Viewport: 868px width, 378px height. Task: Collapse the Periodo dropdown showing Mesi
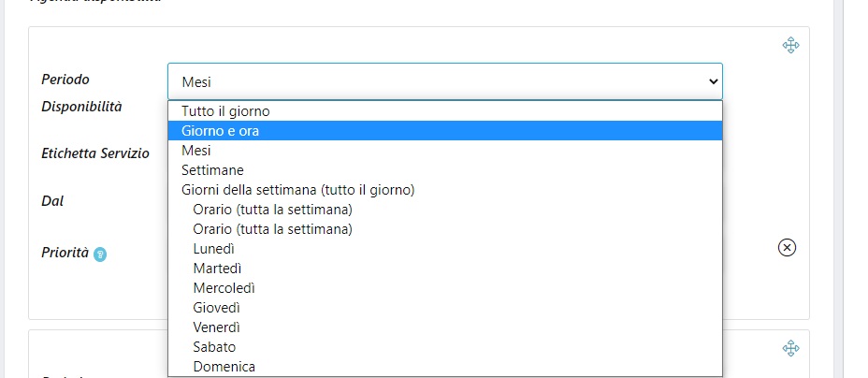tap(444, 81)
